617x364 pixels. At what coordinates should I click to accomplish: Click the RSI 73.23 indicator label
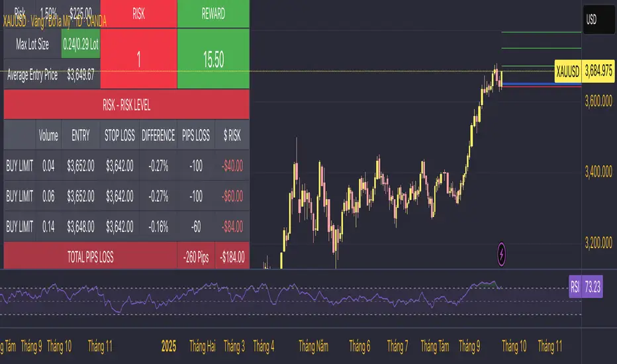(586, 287)
